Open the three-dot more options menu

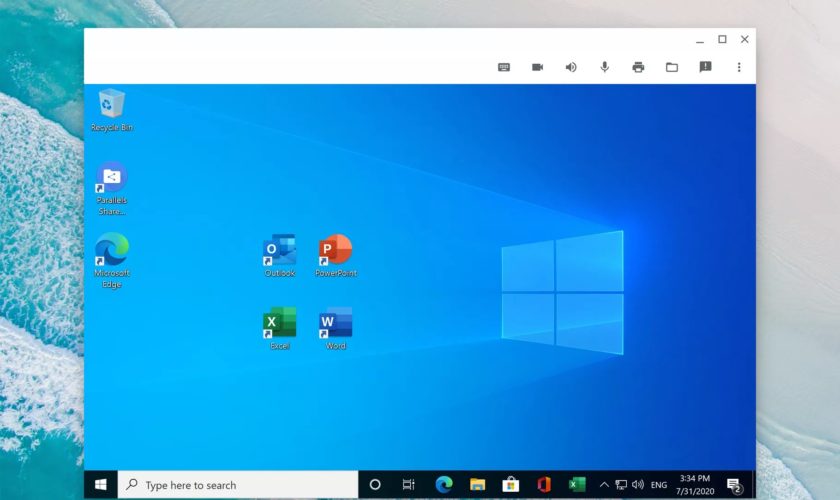(x=739, y=67)
